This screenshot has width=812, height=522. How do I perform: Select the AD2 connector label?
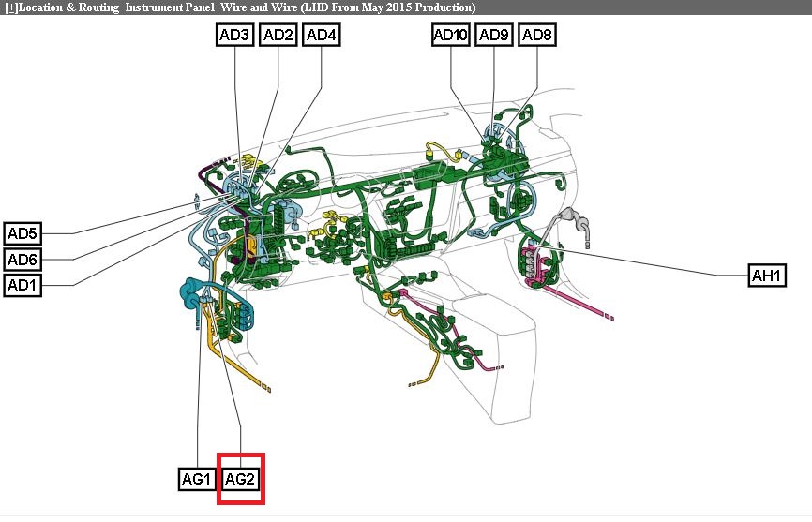coord(278,36)
